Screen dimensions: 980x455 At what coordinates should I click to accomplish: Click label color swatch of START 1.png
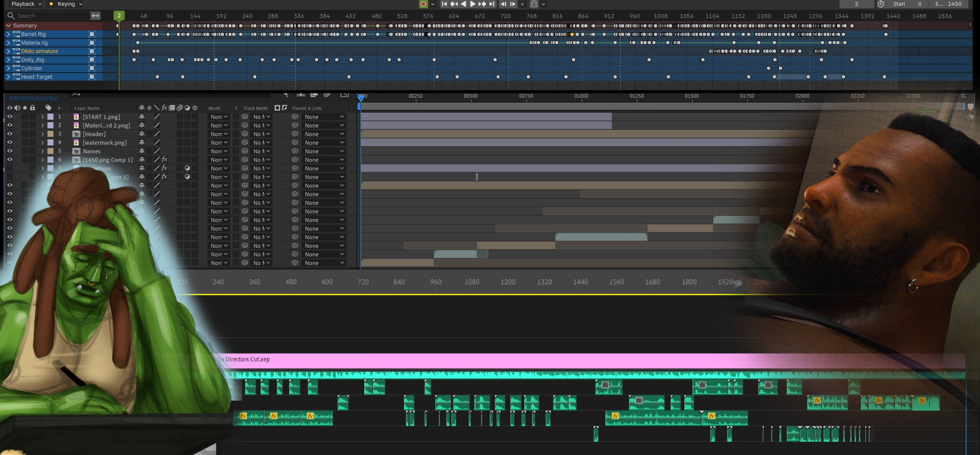click(x=50, y=117)
